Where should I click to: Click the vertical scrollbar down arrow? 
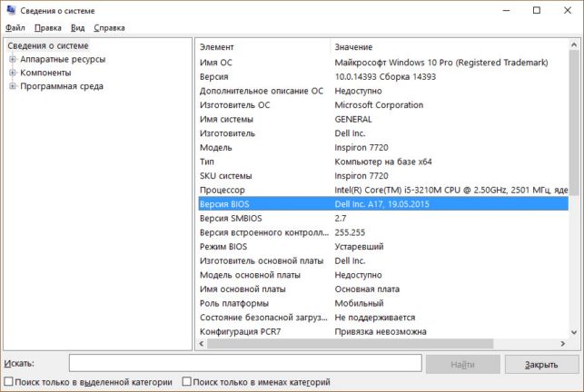coord(574,332)
